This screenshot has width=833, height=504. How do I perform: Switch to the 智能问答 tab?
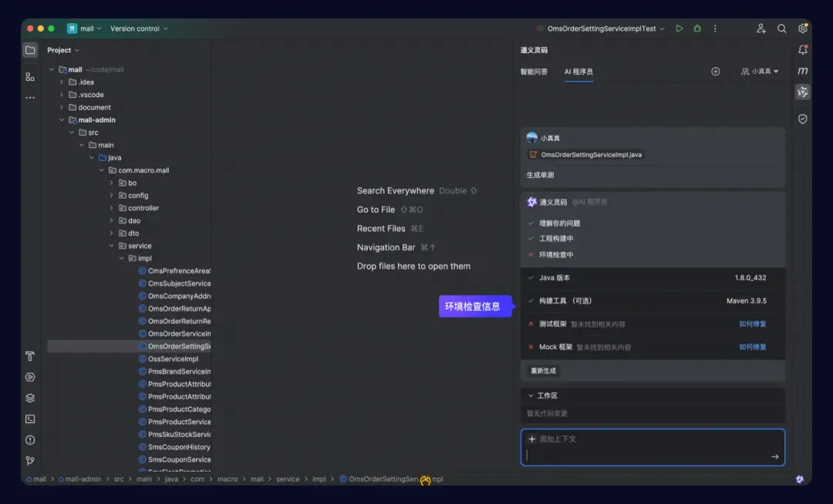tap(534, 72)
